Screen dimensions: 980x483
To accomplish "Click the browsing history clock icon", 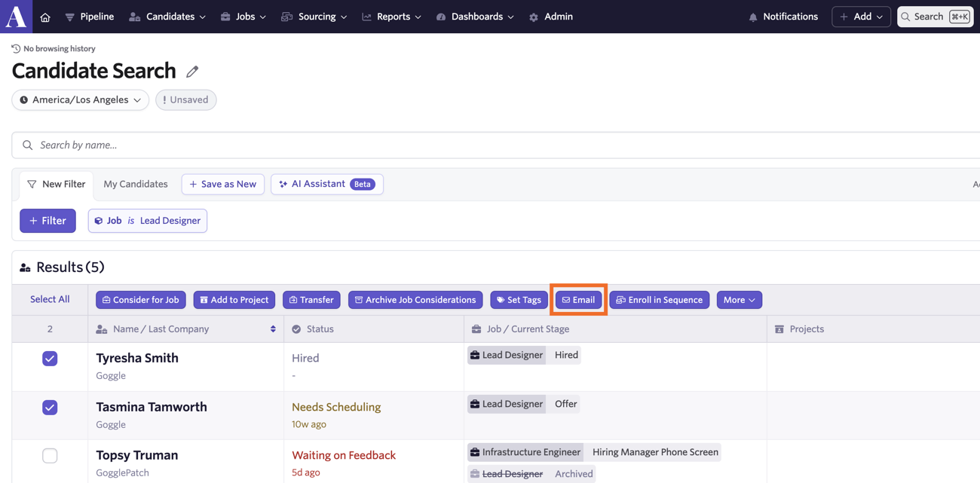I will [16, 48].
